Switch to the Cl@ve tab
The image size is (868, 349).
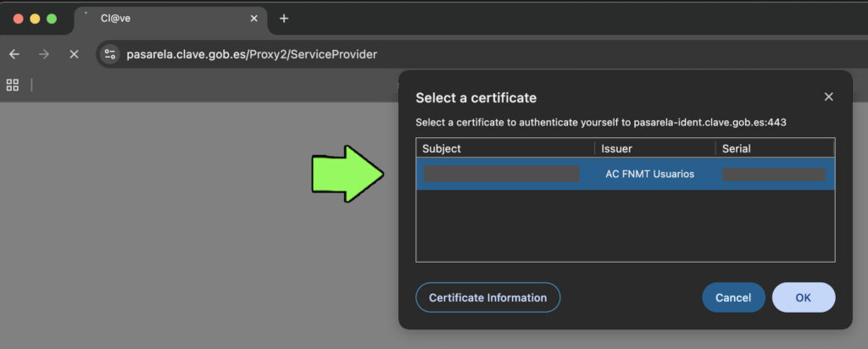[161, 19]
